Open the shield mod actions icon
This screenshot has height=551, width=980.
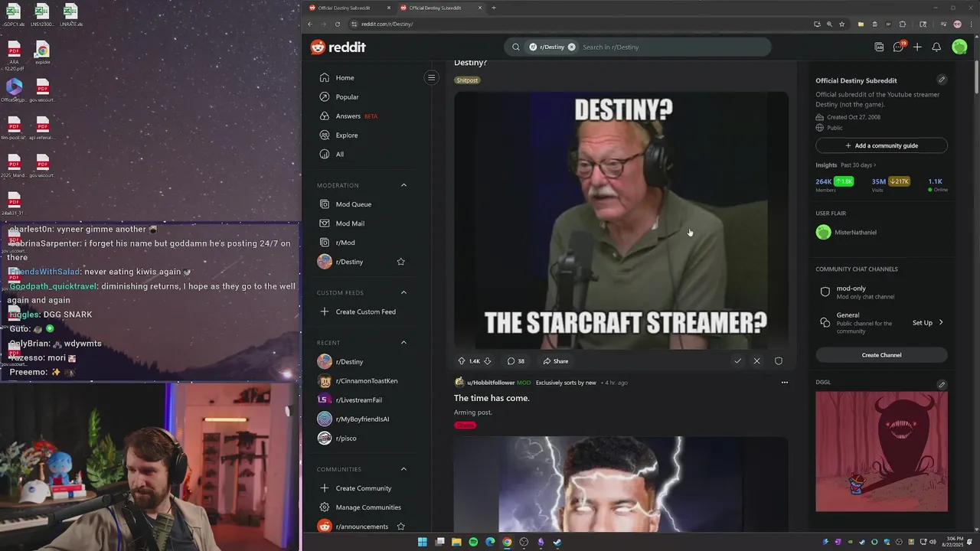(x=779, y=361)
